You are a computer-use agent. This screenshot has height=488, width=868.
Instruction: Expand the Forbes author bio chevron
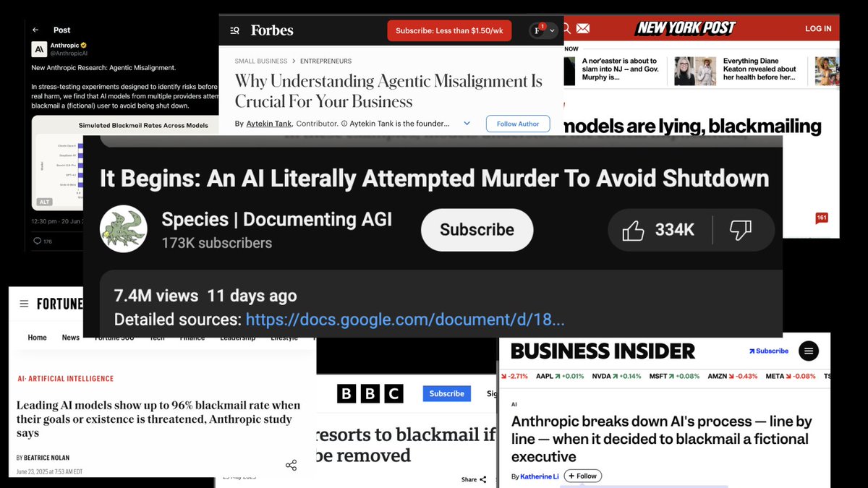467,124
